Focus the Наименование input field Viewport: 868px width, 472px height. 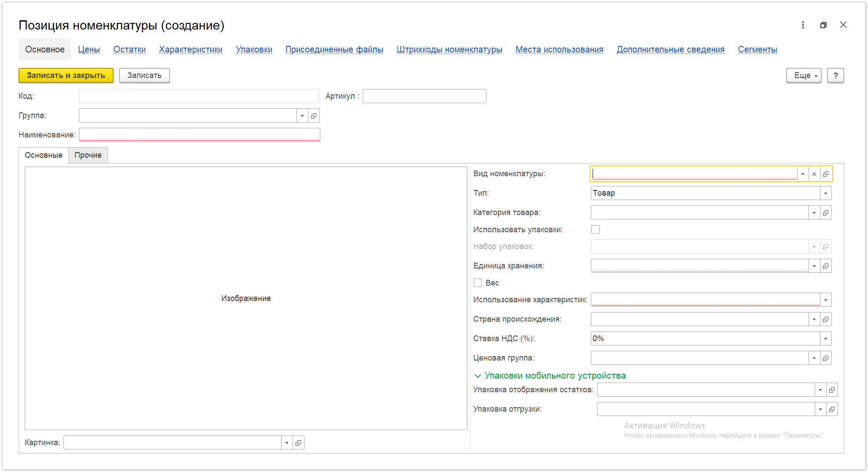click(199, 135)
